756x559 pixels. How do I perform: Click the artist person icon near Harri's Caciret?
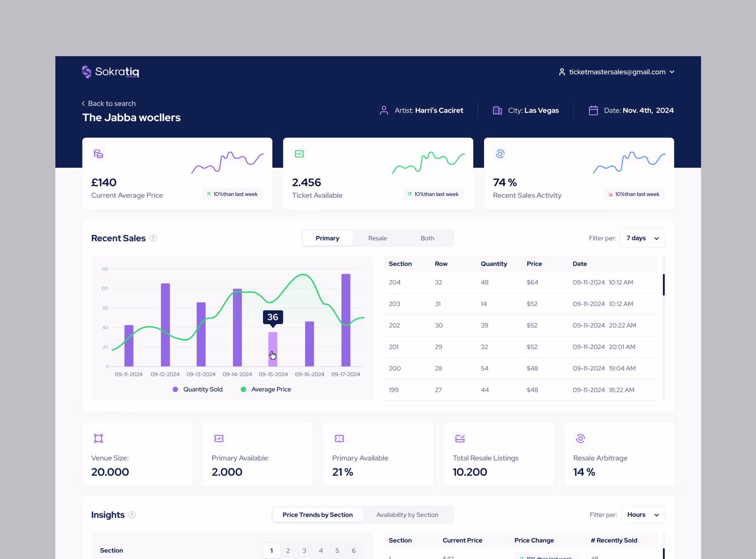click(x=384, y=110)
